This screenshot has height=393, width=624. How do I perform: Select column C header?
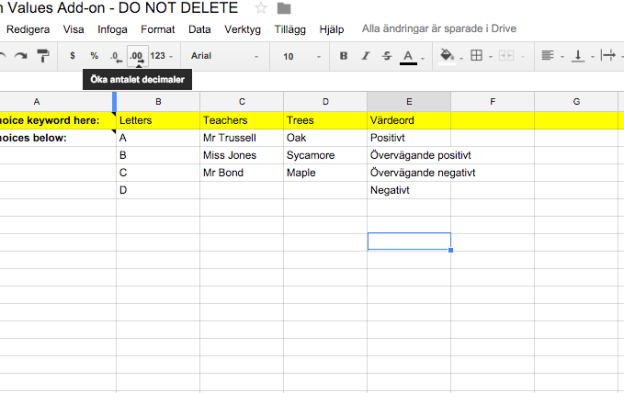[242, 102]
